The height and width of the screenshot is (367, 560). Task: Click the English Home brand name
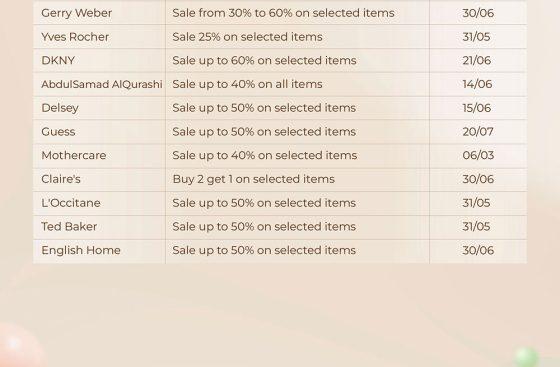pyautogui.click(x=81, y=250)
